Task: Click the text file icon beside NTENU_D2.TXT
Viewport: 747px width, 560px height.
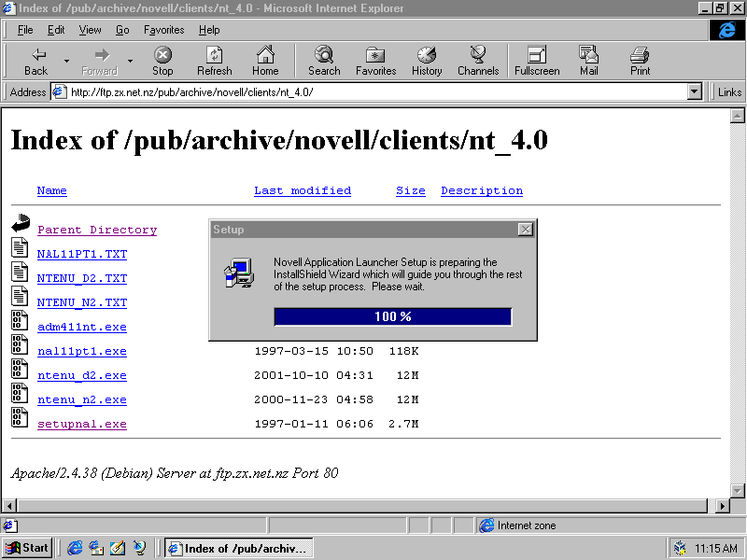Action: point(20,273)
